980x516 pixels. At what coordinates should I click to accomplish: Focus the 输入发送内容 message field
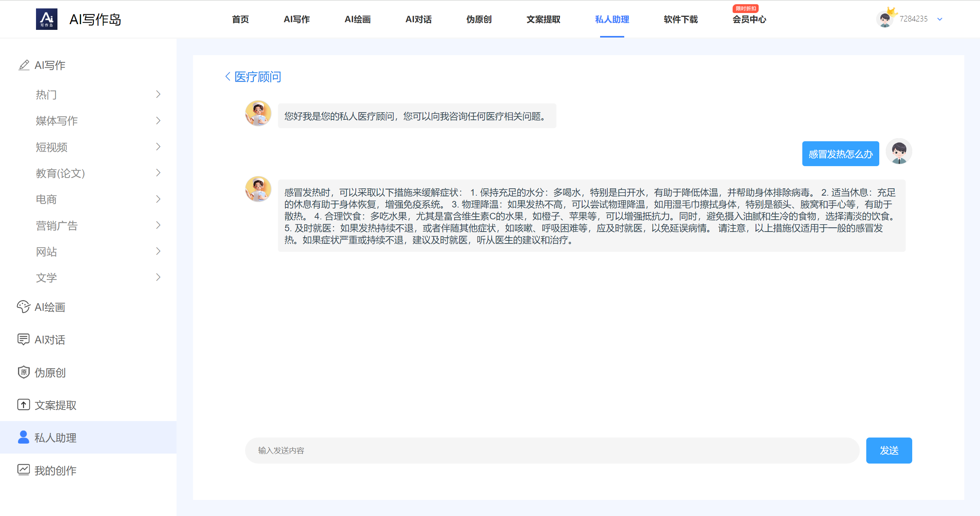[x=552, y=451]
